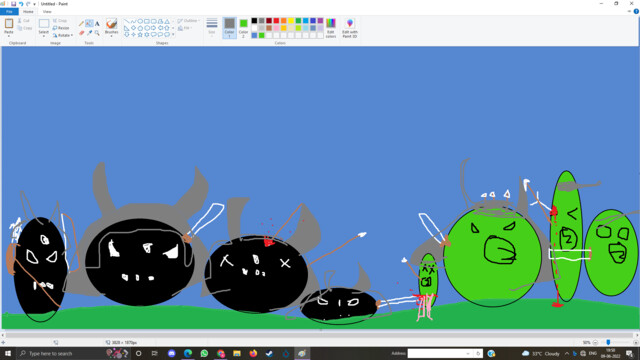Viewport: 640px width, 360px height.
Task: Select the Color picker eyedropper tool
Action: pyautogui.click(x=89, y=33)
